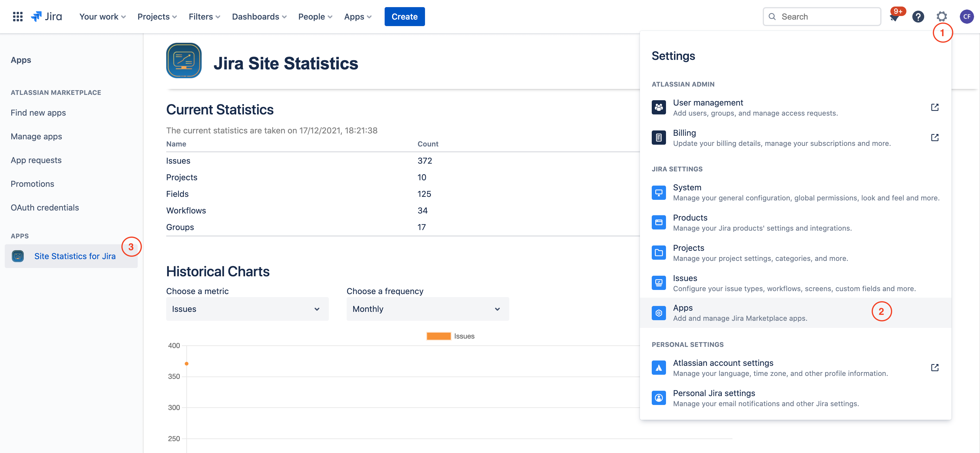Screen dimensions: 980x453
Task: Open the notifications bell icon
Action: tap(894, 17)
